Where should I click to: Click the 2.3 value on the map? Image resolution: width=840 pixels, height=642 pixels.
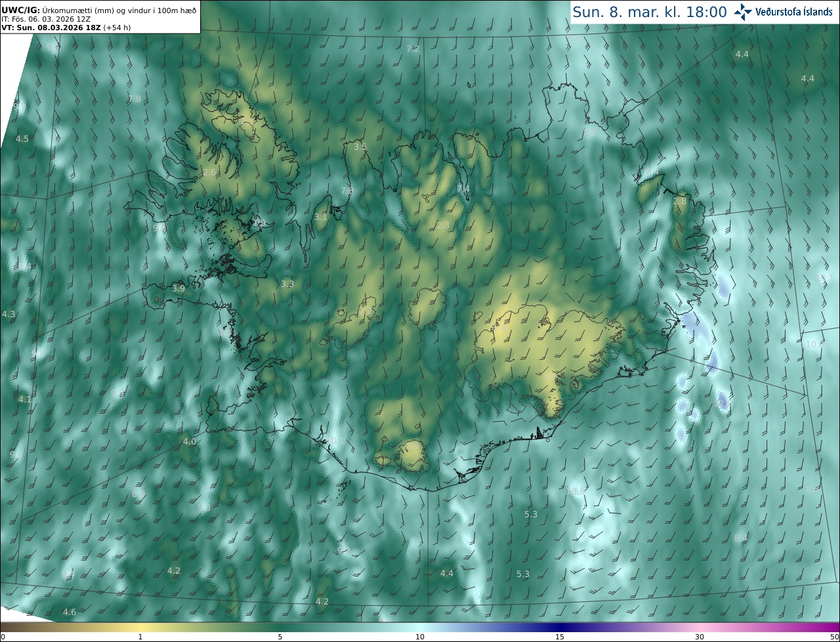(x=443, y=225)
